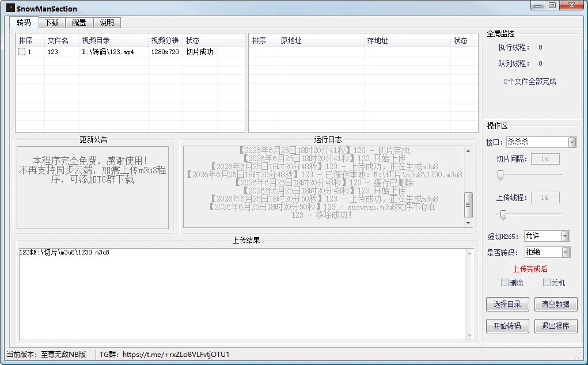This screenshot has width=588, height=365.
Task: Click the 选择目录 button
Action: 507,304
